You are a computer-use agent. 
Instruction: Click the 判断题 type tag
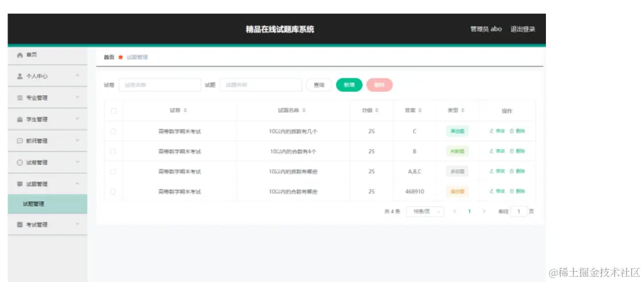[457, 151]
